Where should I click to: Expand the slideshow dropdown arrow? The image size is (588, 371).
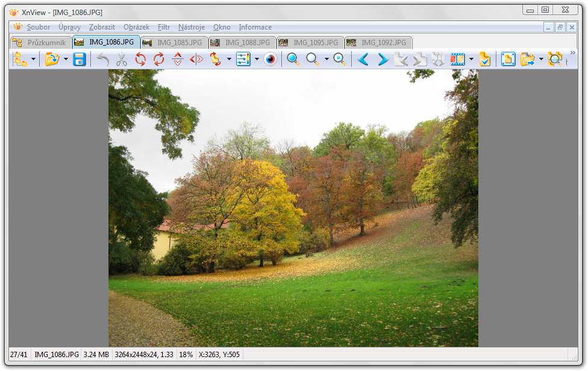[x=471, y=59]
